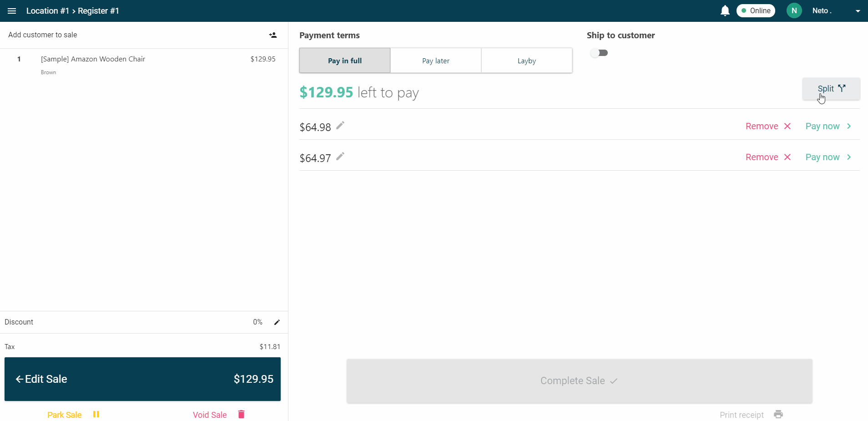The height and width of the screenshot is (421, 868).
Task: Open the hamburger navigation menu
Action: point(12,11)
